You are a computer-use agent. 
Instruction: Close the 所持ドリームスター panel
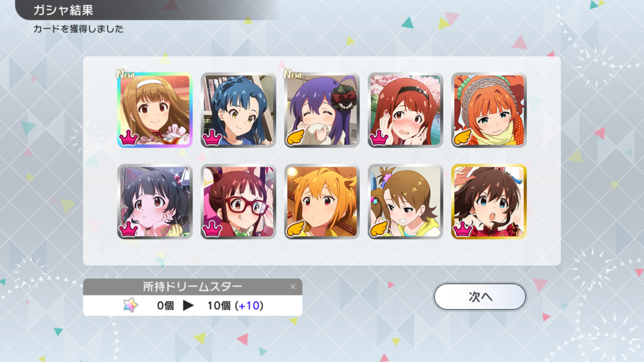pos(293,287)
